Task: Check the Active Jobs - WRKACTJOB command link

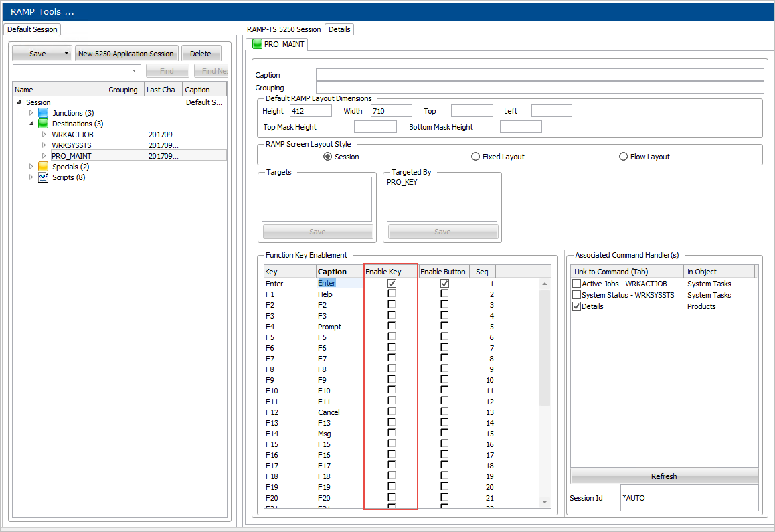Action: point(576,284)
